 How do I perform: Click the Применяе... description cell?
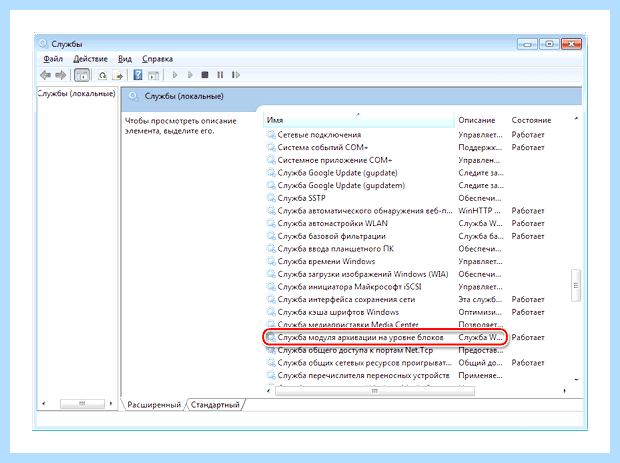pyautogui.click(x=480, y=375)
